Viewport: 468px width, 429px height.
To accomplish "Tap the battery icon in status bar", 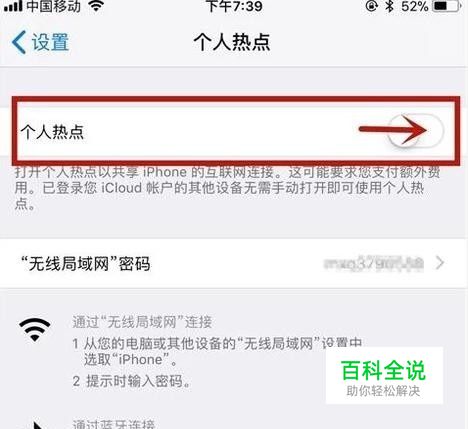I will pyautogui.click(x=447, y=6).
